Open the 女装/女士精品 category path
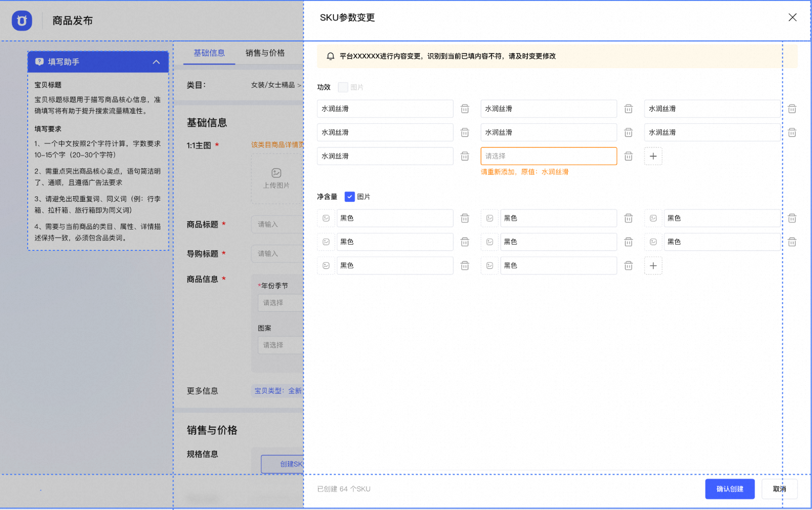The width and height of the screenshot is (812, 510). [x=276, y=85]
